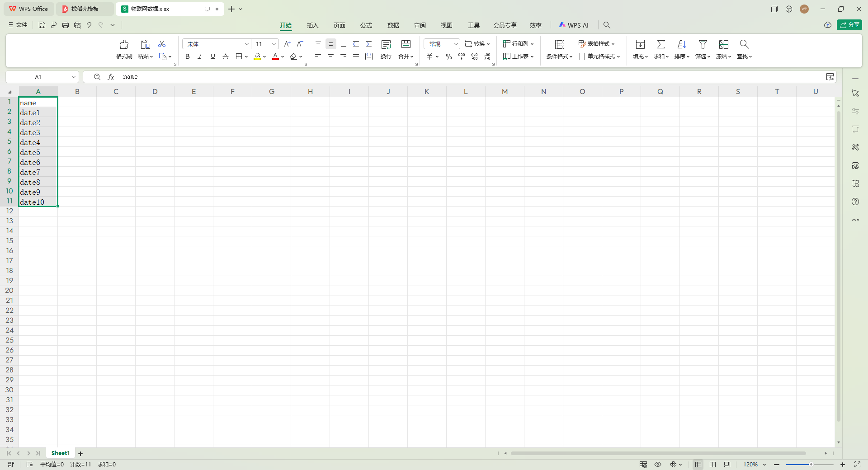Screen dimensions: 868x470
Task: Toggle eye protection mode in status bar
Action: (658, 465)
